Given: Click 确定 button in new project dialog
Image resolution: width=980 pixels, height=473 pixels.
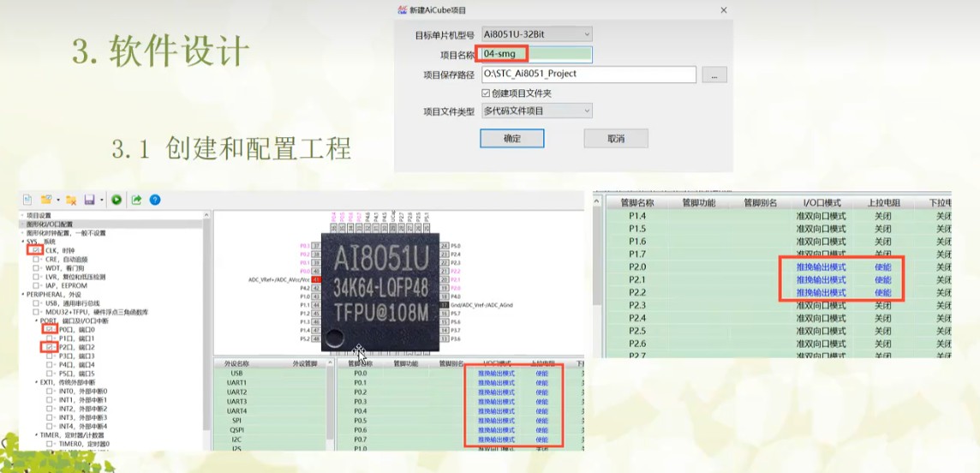Looking at the screenshot, I should coord(512,139).
